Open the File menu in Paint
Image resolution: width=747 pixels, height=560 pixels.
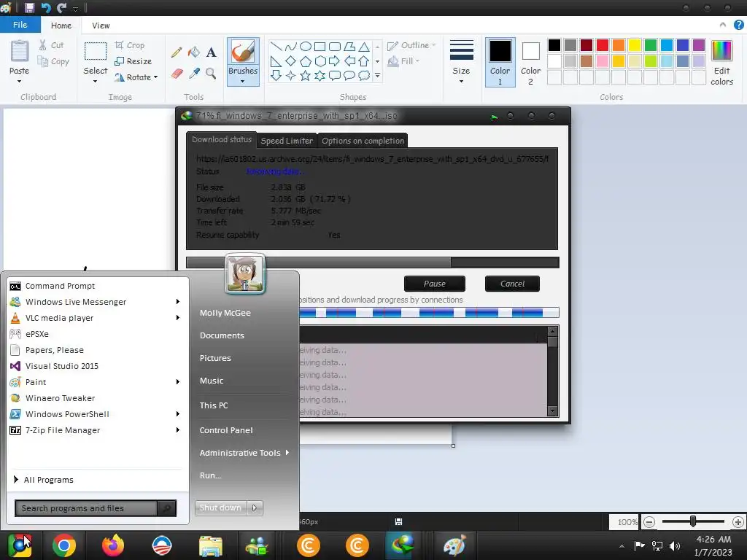click(20, 25)
